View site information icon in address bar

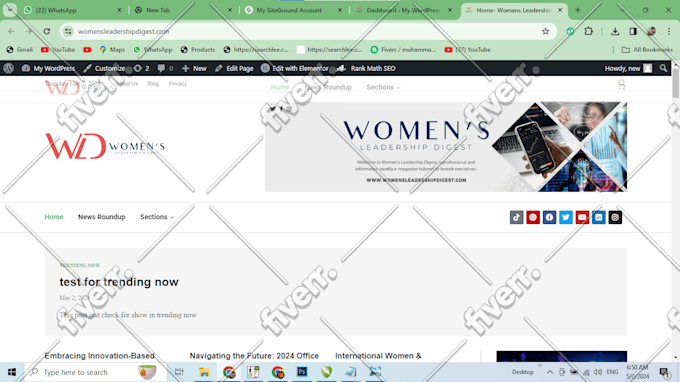coord(68,31)
